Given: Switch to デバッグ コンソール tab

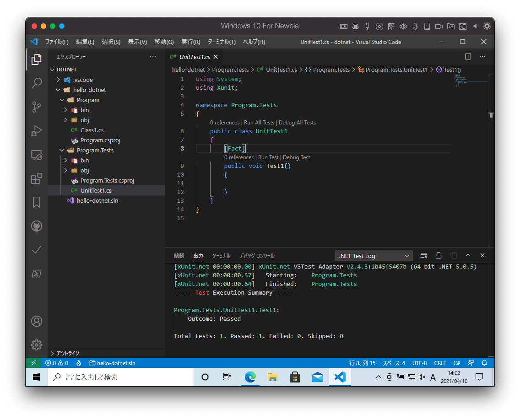Looking at the screenshot, I should pos(257,256).
